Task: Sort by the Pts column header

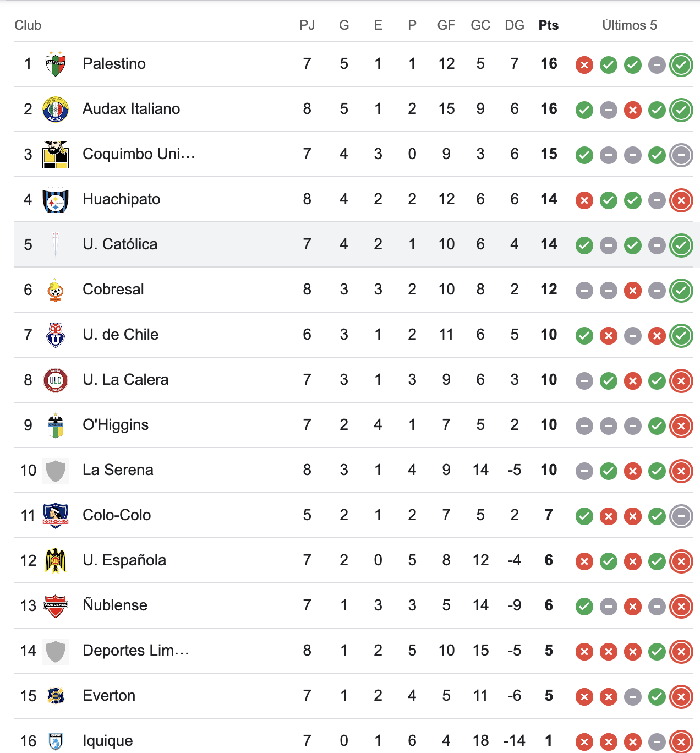Action: (x=548, y=25)
